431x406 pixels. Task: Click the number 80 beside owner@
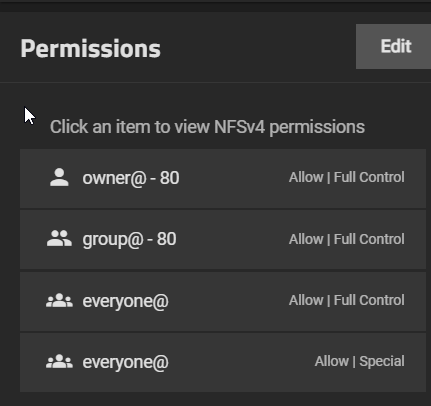(169, 178)
